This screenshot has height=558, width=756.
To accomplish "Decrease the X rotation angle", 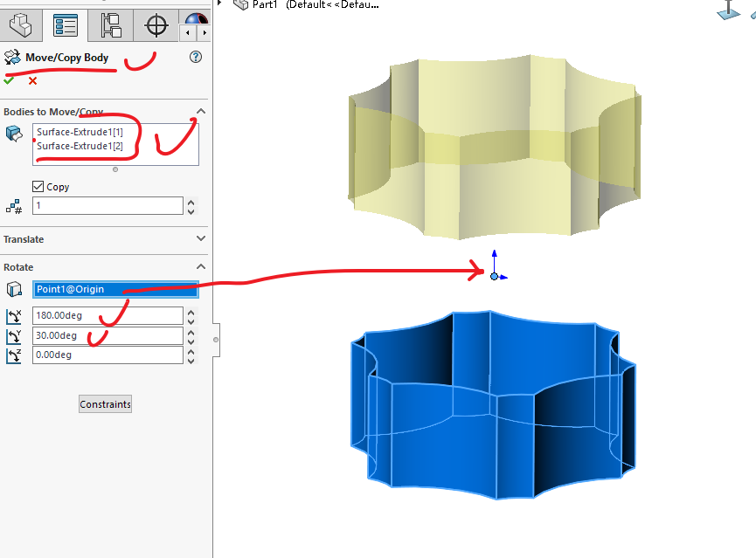I will pos(191,321).
